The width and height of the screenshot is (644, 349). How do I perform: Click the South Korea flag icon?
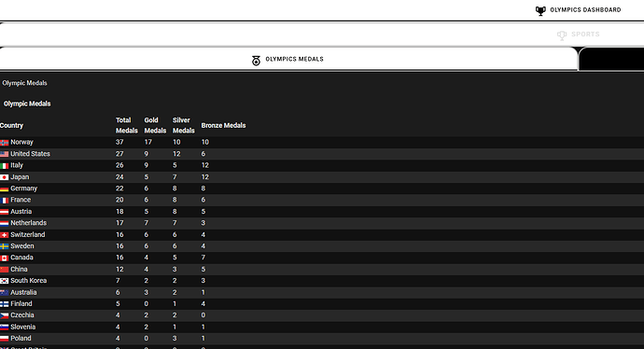tap(4, 281)
